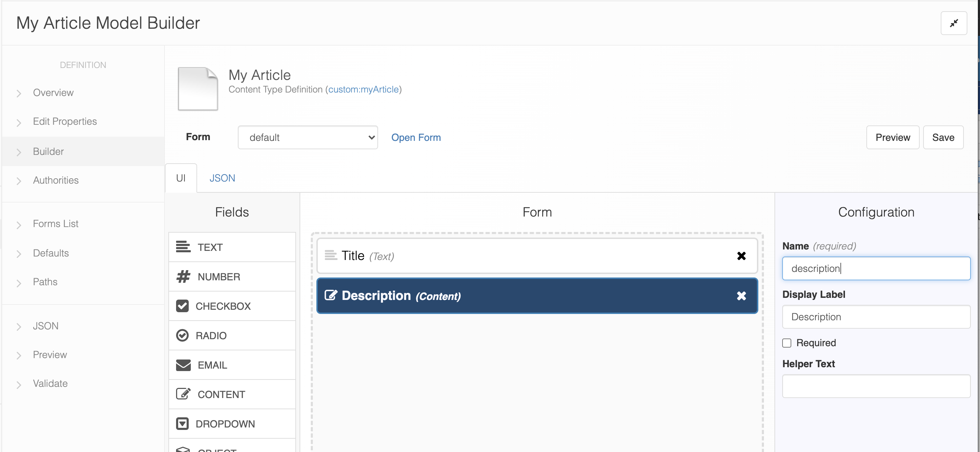Image resolution: width=980 pixels, height=452 pixels.
Task: Remove the Description field with its X
Action: coord(741,296)
